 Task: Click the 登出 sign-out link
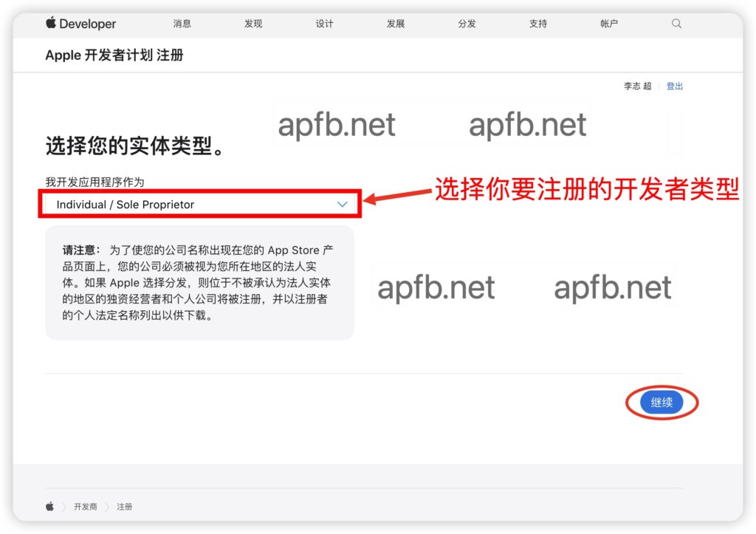coord(675,86)
